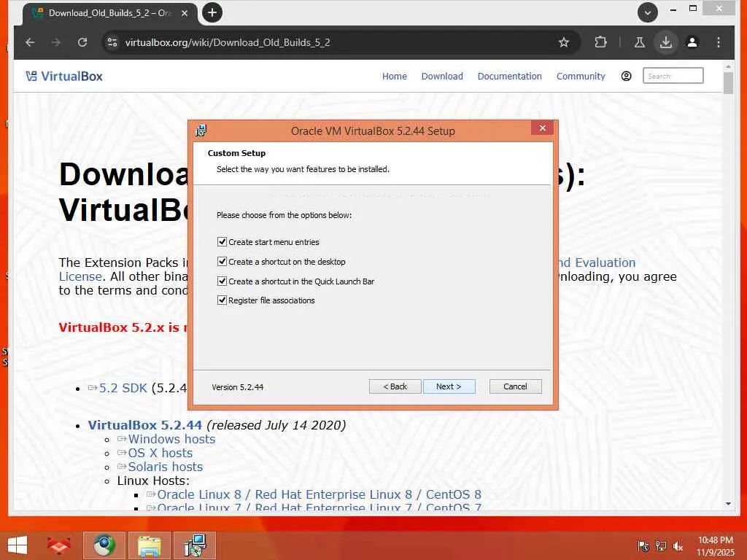Close the Download_Old_Builds_5_2 tab
This screenshot has width=747, height=560.
click(x=185, y=13)
